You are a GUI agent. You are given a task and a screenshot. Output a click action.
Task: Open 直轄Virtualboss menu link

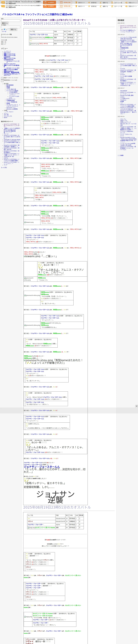click(x=9, y=71)
